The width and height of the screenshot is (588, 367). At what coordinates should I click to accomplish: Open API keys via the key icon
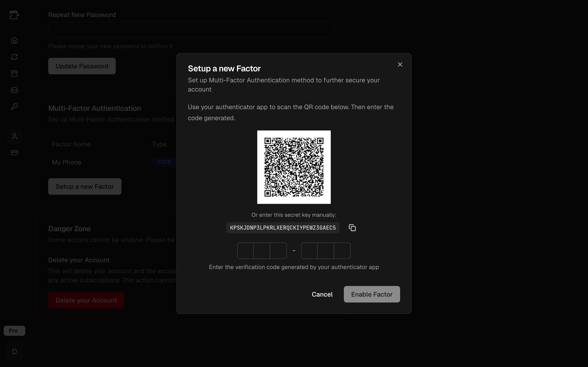[x=14, y=106]
